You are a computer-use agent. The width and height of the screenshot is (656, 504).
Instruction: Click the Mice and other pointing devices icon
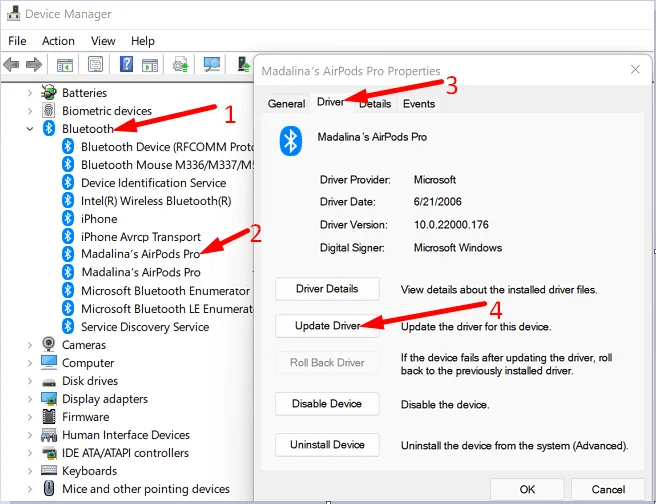tap(49, 488)
